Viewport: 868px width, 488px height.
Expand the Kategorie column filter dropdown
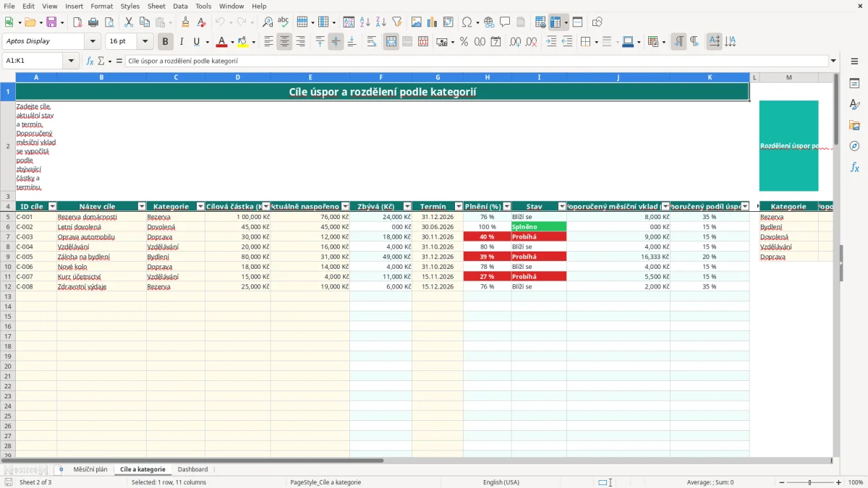[x=200, y=207]
